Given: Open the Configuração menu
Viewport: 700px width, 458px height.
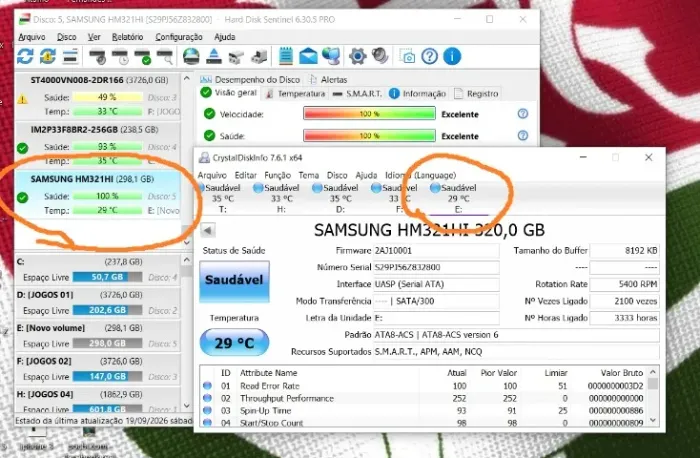Looking at the screenshot, I should coord(179,37).
